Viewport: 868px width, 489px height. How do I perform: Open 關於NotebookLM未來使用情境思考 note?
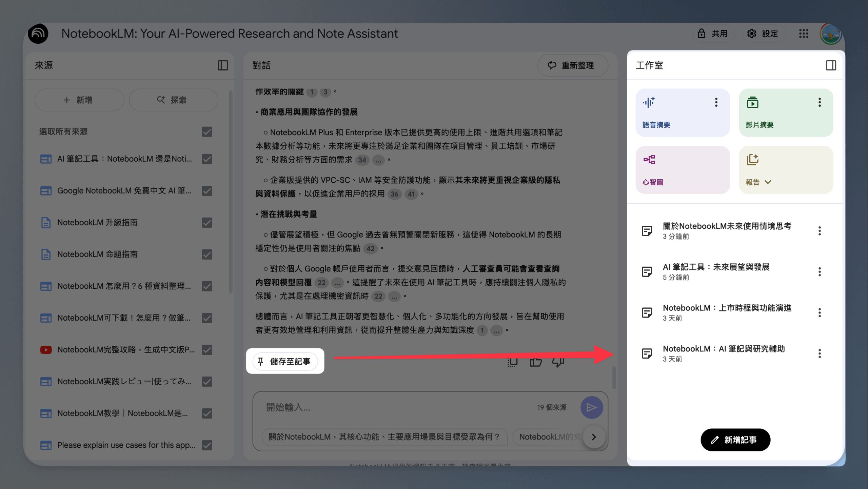727,231
